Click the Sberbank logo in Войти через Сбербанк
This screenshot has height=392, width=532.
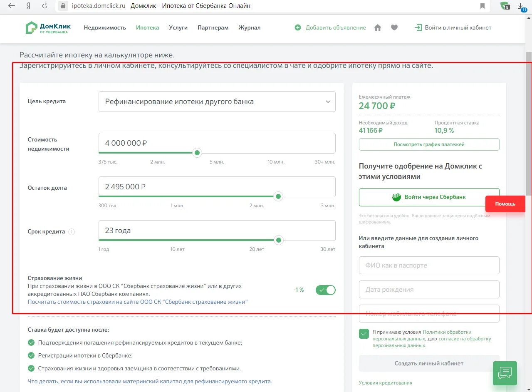pos(396,197)
